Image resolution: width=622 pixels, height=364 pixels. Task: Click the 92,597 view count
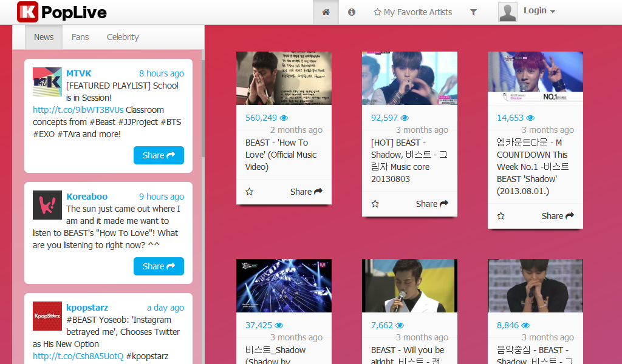click(x=384, y=118)
